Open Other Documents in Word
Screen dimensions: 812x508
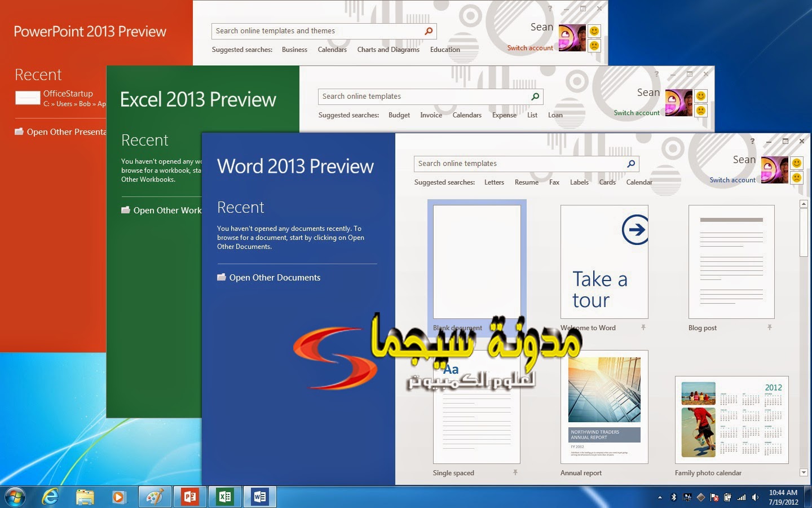click(x=275, y=277)
